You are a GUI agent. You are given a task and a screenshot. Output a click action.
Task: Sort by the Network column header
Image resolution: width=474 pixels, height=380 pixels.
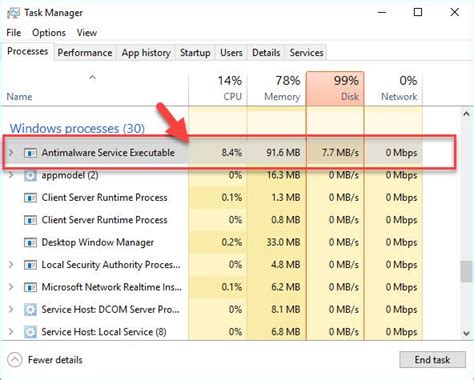click(393, 89)
